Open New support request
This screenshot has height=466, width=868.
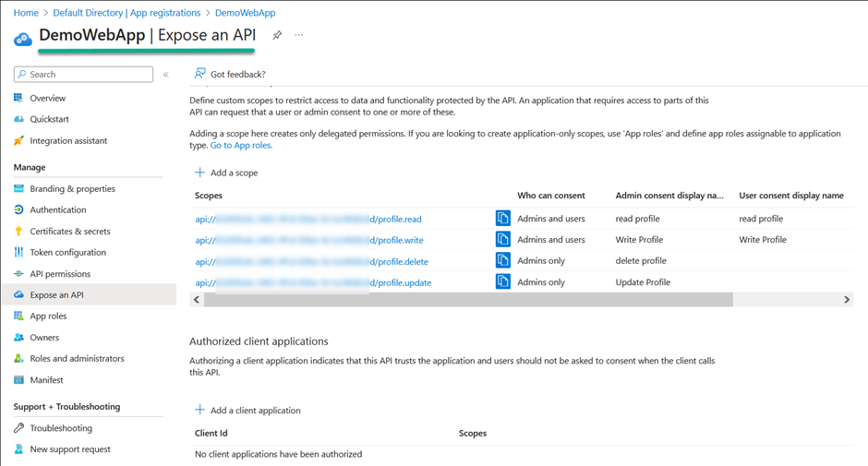coord(70,449)
